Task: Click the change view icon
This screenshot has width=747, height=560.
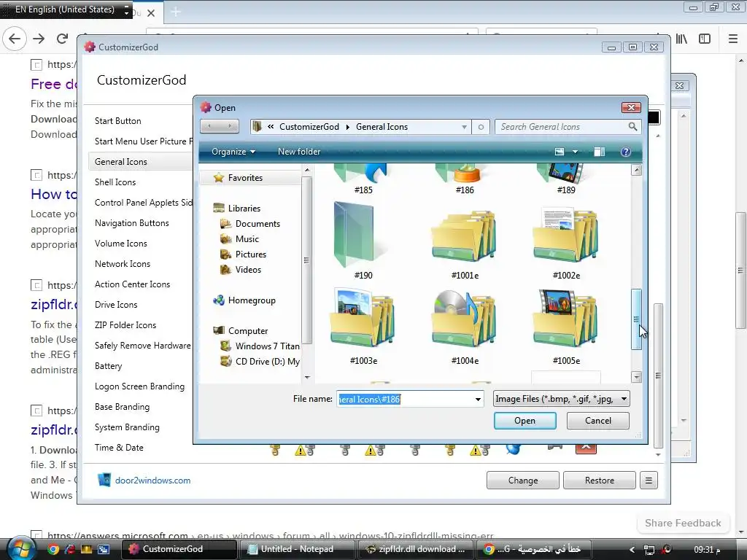Action: (x=560, y=152)
